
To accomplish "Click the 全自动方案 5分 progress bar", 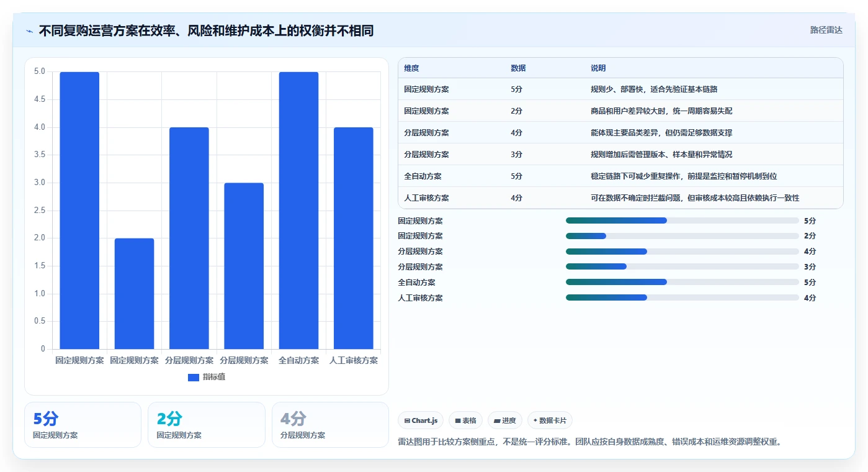I will coord(682,282).
